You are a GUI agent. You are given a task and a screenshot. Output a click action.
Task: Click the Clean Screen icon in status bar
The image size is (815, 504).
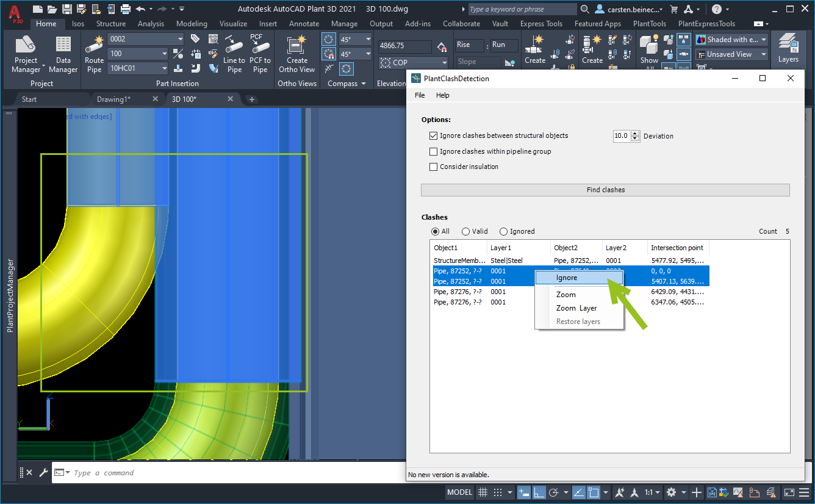click(789, 492)
